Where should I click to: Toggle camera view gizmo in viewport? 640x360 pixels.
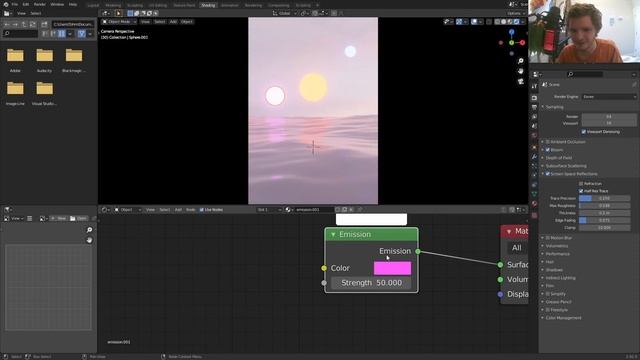tap(520, 81)
